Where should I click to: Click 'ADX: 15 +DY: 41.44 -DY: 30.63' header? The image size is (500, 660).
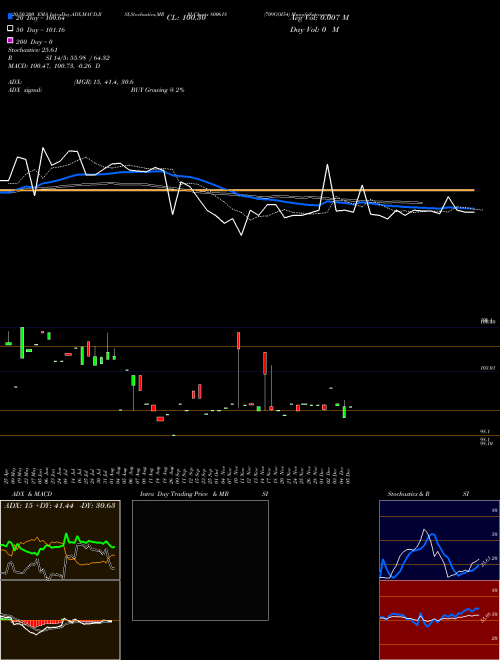tap(59, 505)
